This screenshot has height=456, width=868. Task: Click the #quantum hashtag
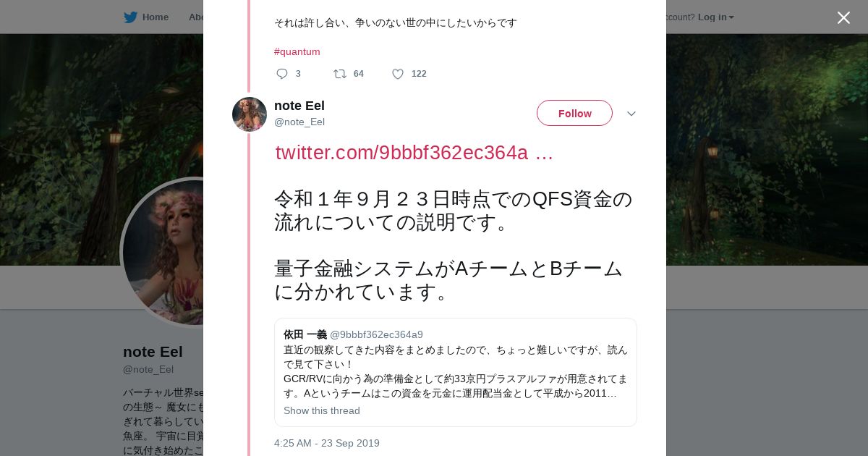[x=297, y=51]
